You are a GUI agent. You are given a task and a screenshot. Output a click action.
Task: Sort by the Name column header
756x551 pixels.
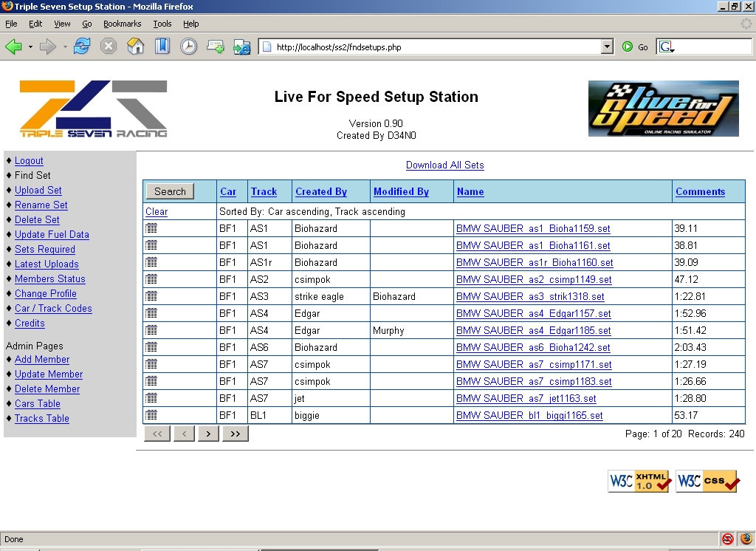pyautogui.click(x=470, y=191)
